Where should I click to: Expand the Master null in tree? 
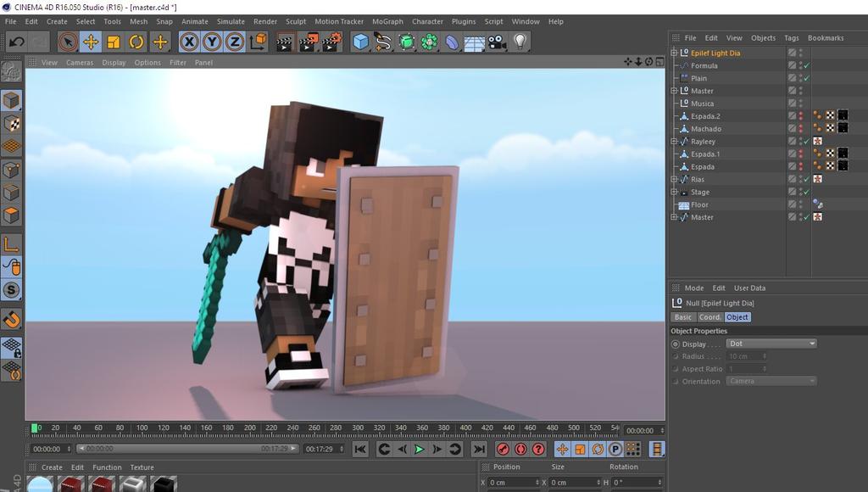pyautogui.click(x=674, y=90)
